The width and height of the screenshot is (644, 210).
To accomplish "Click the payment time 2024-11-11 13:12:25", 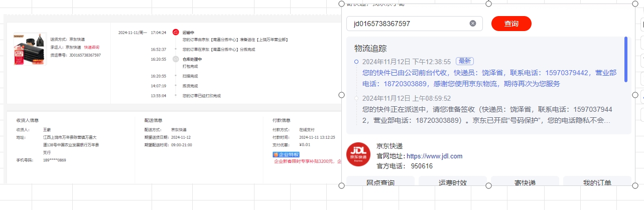I will pyautogui.click(x=317, y=137).
